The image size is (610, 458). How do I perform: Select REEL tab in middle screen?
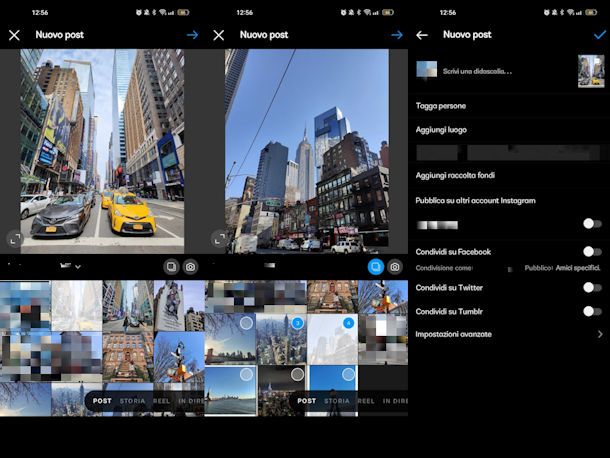point(366,401)
